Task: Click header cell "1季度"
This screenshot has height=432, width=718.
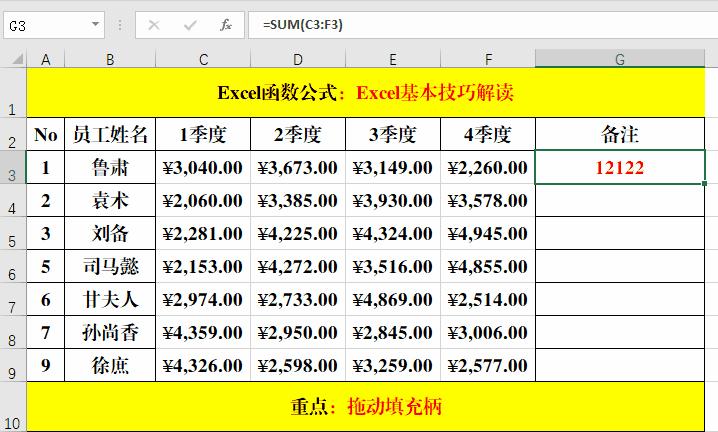Action: [x=203, y=134]
